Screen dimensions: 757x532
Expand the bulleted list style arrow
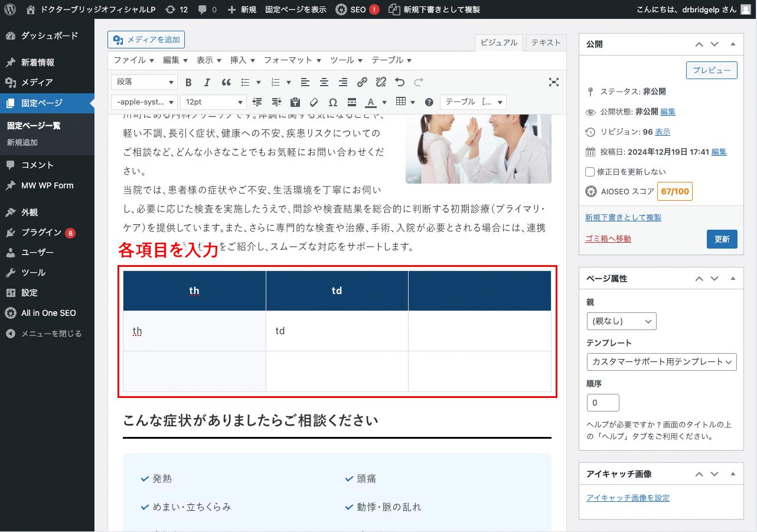(x=259, y=83)
